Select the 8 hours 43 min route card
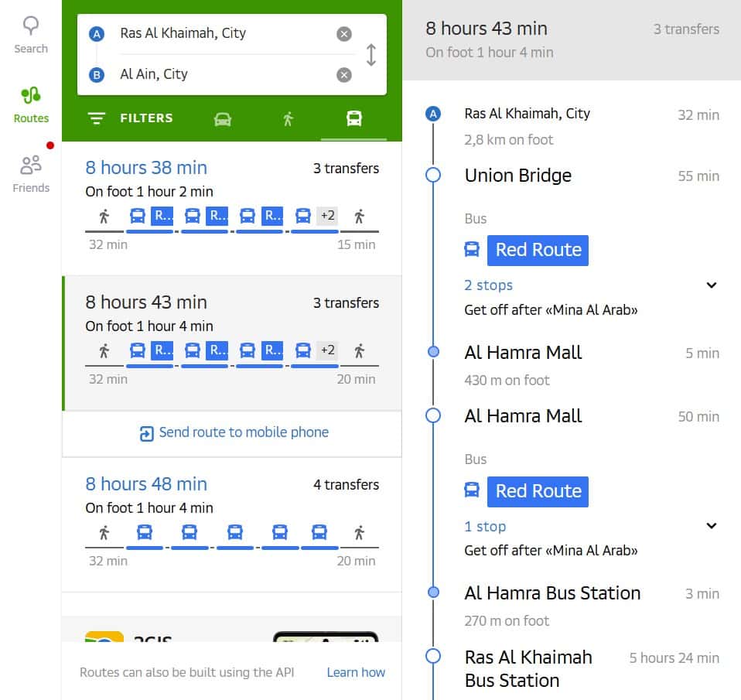 pyautogui.click(x=232, y=343)
